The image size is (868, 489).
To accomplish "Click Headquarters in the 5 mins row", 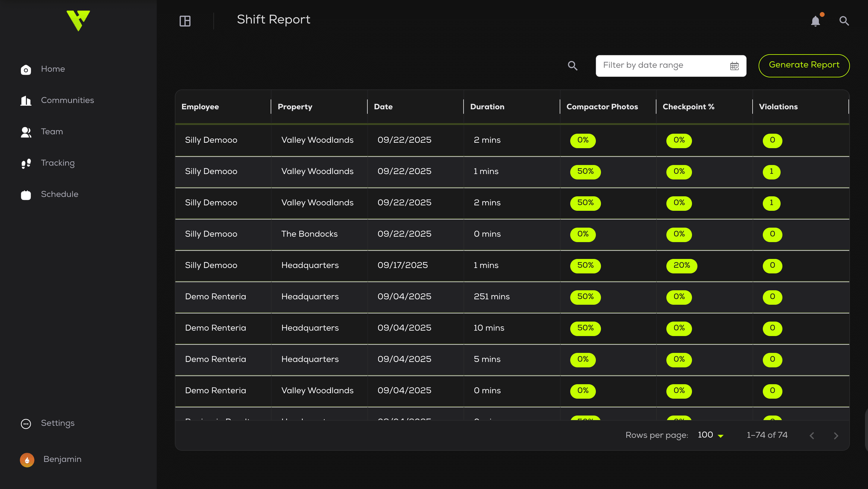I will coord(310,360).
